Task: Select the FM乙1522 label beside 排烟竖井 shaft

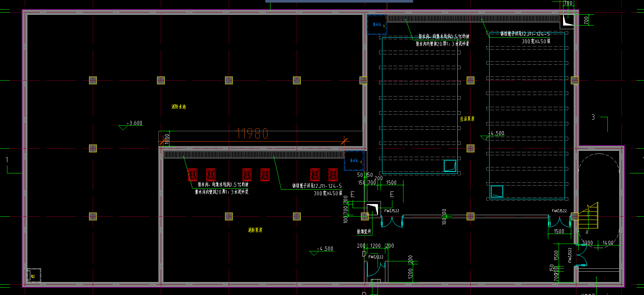Action: [392, 211]
